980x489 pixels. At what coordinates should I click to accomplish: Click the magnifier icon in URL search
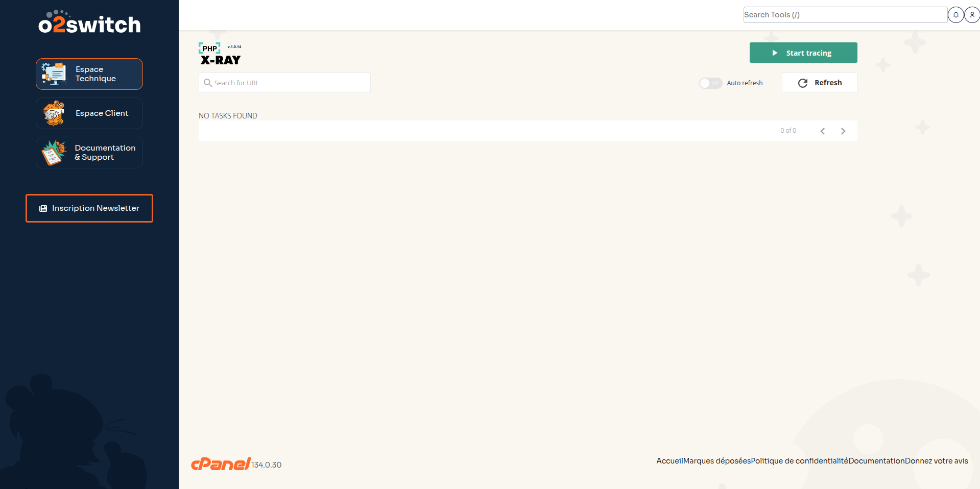[208, 83]
